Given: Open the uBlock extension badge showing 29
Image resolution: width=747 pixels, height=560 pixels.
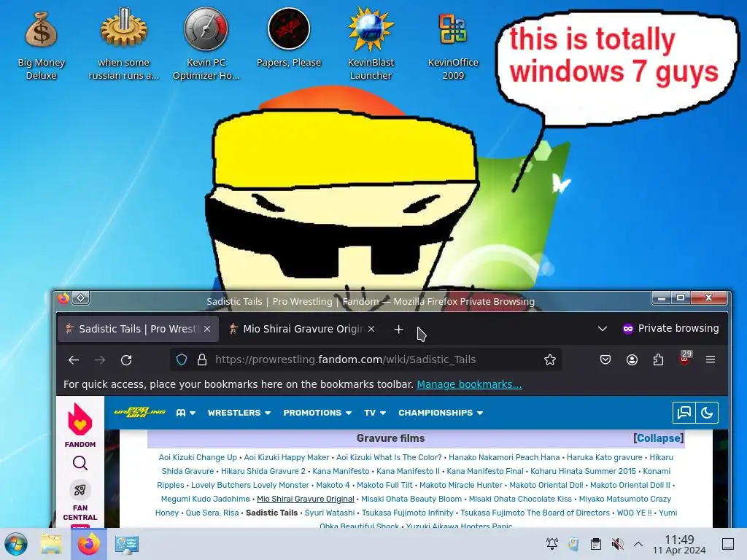Looking at the screenshot, I should (x=685, y=358).
